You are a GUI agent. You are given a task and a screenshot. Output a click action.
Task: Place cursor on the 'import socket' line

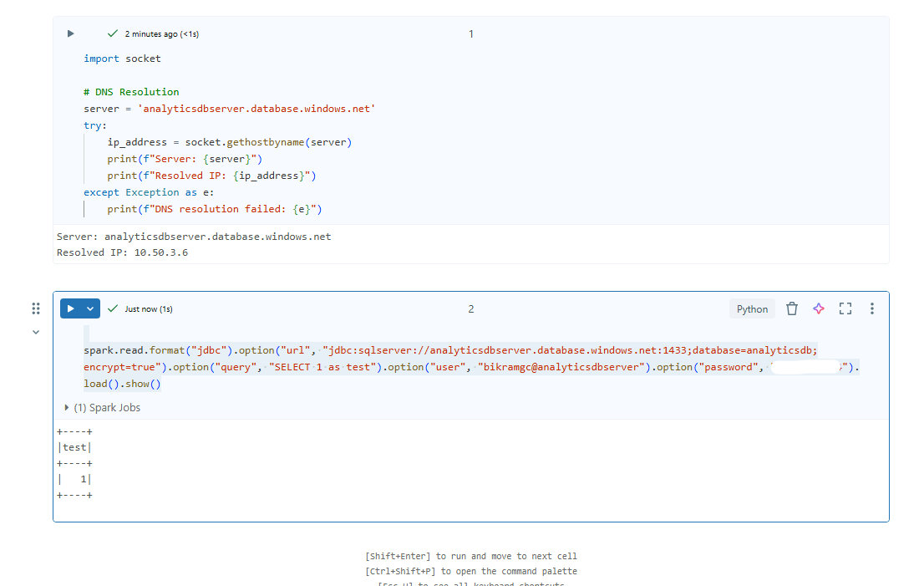121,59
